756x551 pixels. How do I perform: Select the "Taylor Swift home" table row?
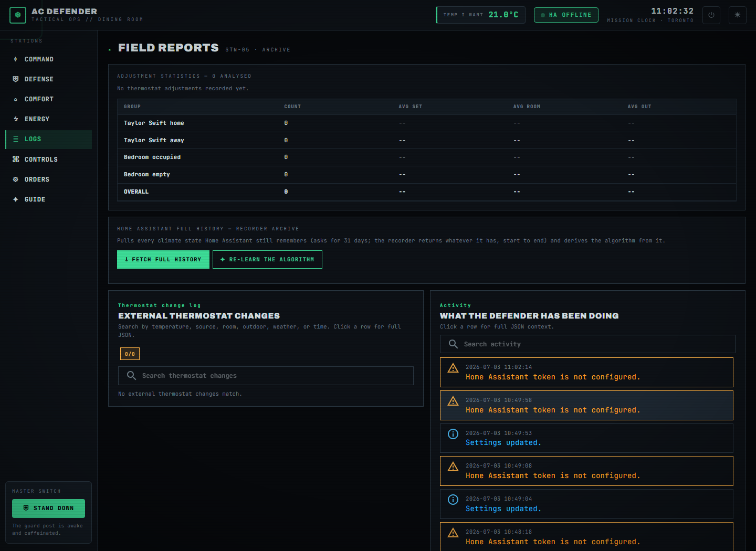pyautogui.click(x=427, y=123)
